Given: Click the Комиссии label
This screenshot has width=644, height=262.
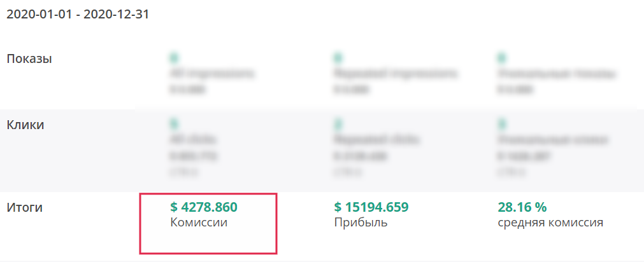Looking at the screenshot, I should 198,223.
